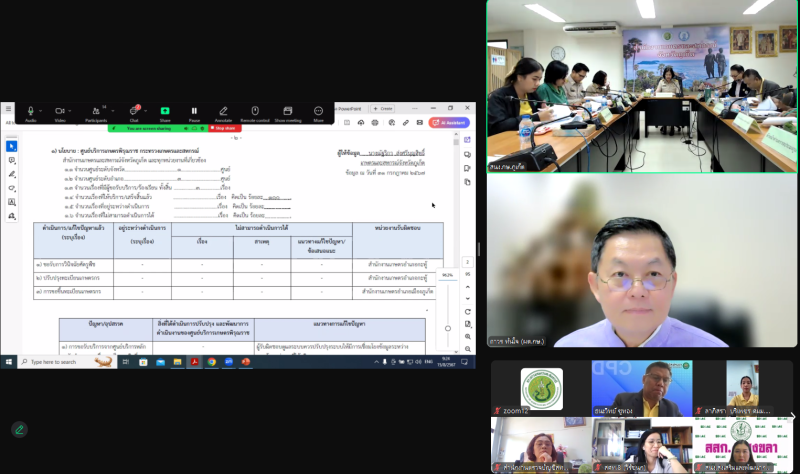Select the zoom12 participant thumbnail
800x474 pixels.
point(541,390)
